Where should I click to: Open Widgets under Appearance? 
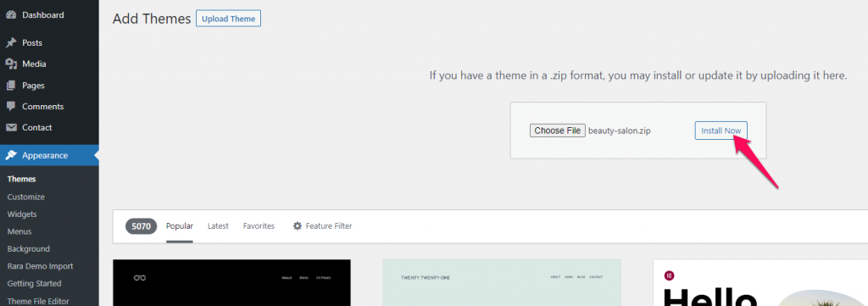22,214
